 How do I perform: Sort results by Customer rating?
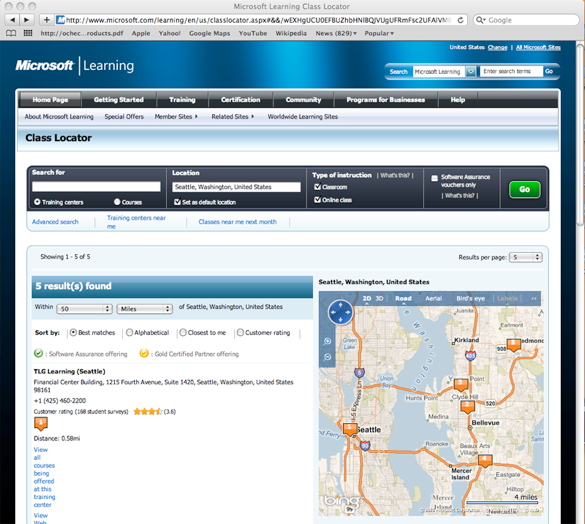click(x=240, y=332)
